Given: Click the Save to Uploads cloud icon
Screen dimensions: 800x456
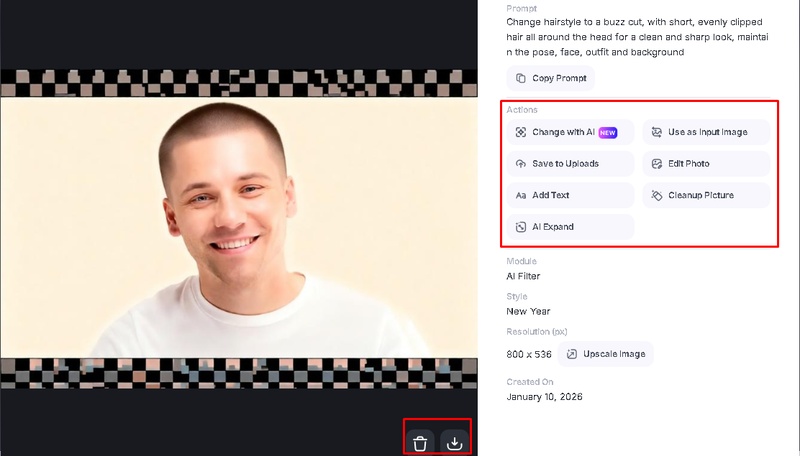Looking at the screenshot, I should pyautogui.click(x=521, y=163).
